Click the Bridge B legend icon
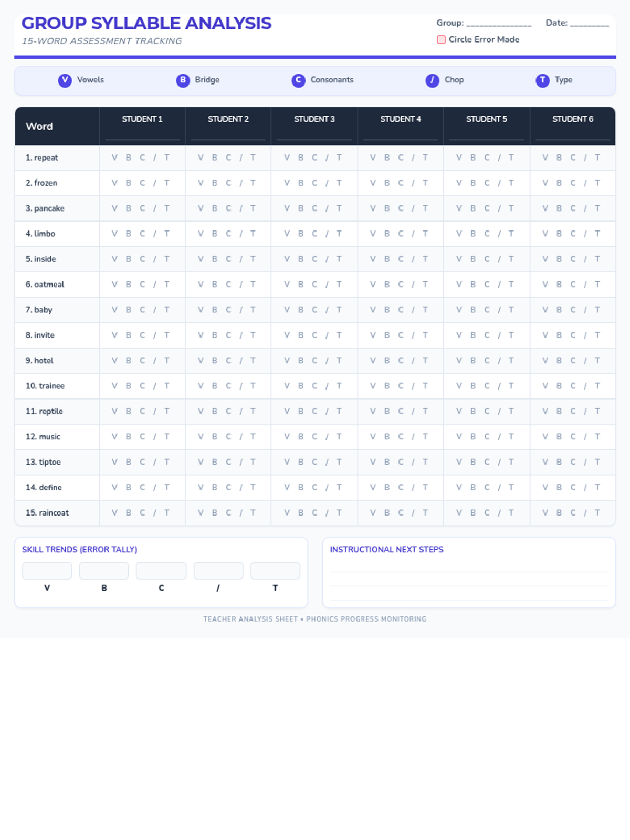630x840 pixels. (183, 80)
